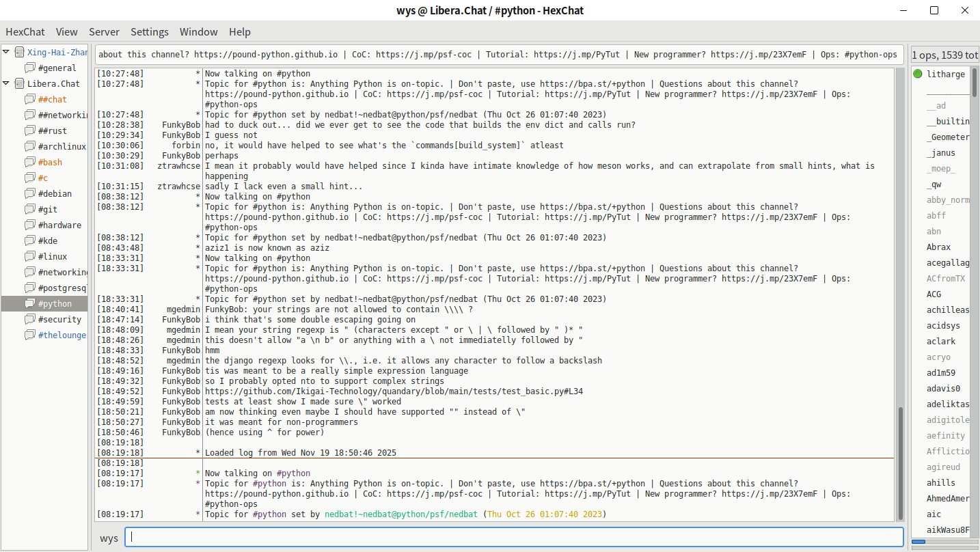Screen dimensions: 980x552
Task: Click the wys nickname button
Action: coord(109,538)
